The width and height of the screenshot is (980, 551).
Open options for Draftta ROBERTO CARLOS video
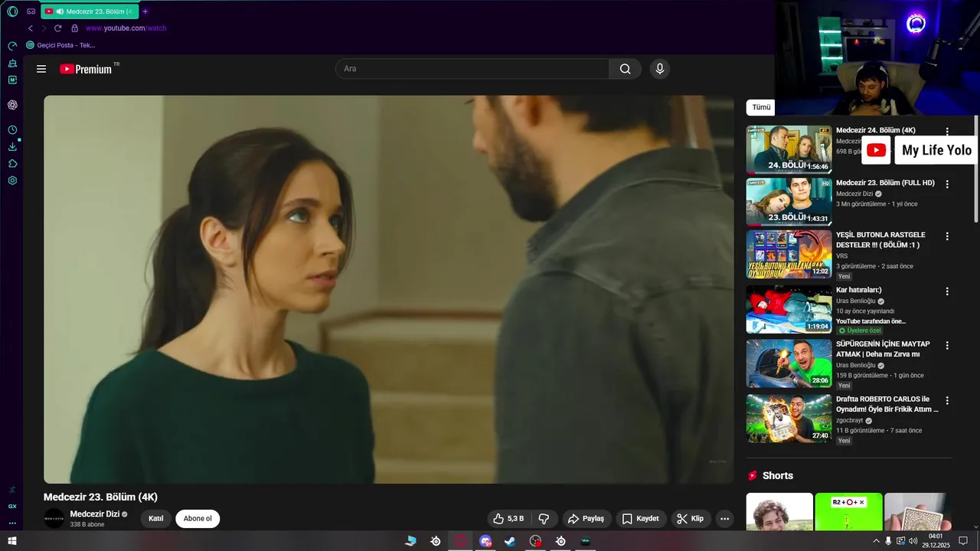[947, 401]
